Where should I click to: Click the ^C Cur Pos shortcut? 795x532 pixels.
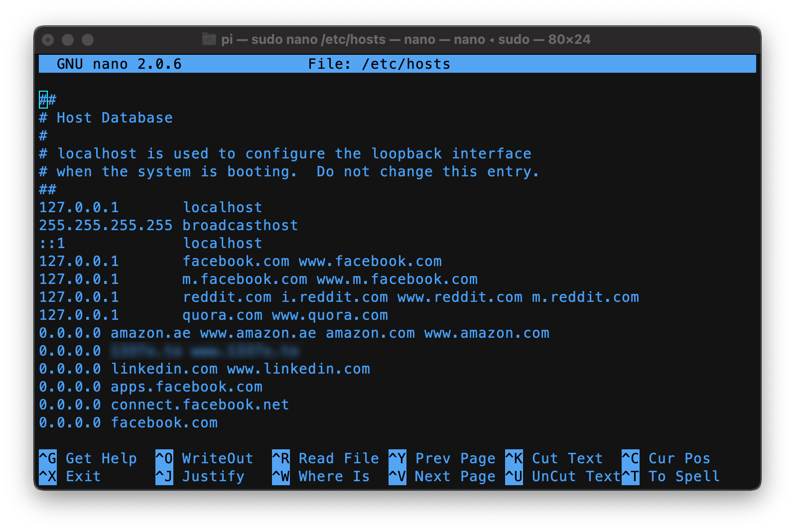point(666,458)
